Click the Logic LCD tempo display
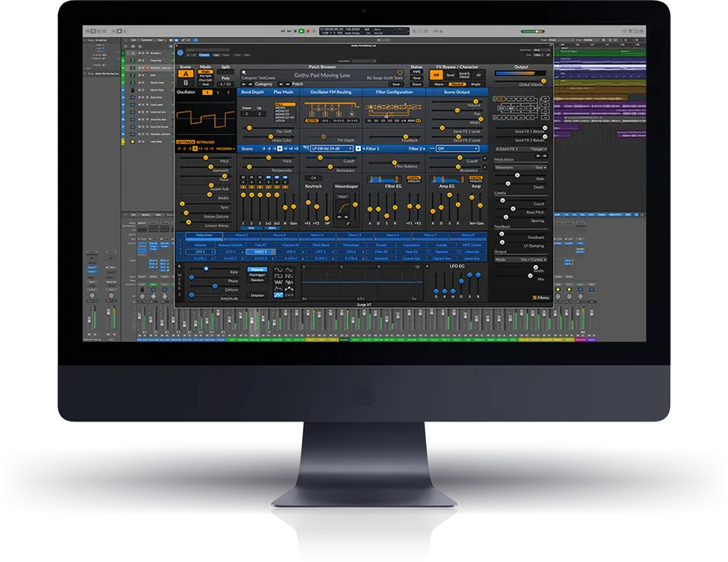 [353, 29]
